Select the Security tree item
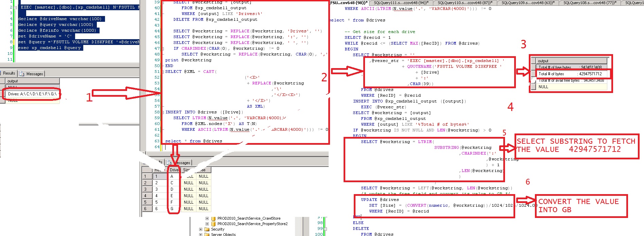The image size is (644, 236). (218, 230)
